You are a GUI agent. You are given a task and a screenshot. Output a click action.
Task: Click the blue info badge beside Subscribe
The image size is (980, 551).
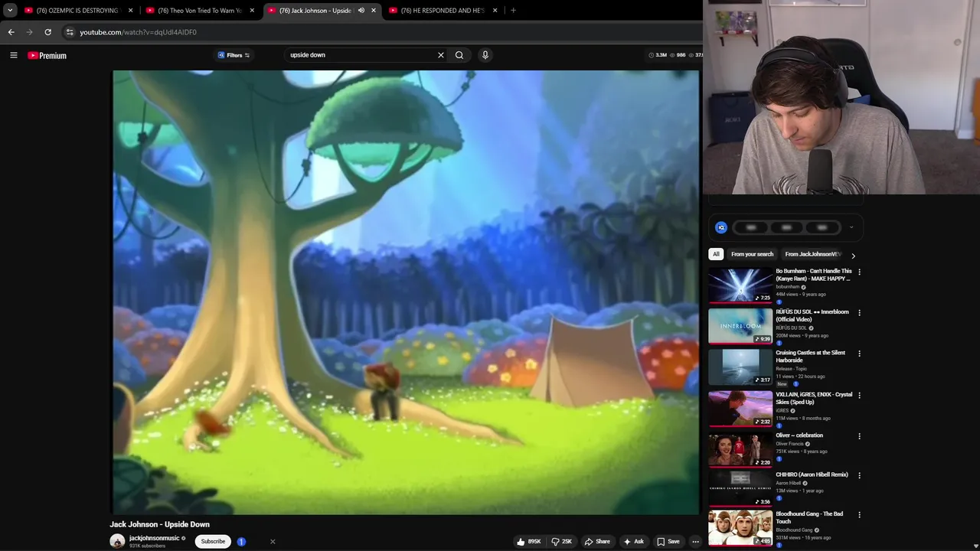(241, 541)
